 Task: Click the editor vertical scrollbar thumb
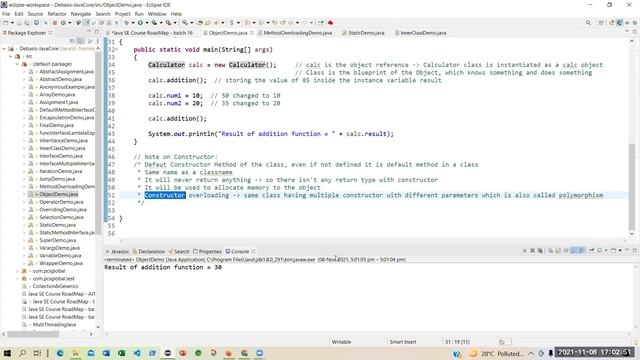(x=632, y=187)
